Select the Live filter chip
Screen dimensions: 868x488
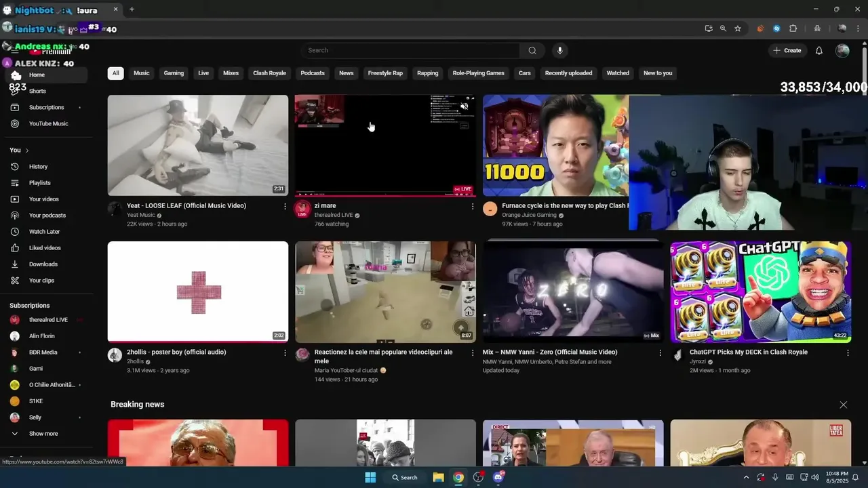203,73
